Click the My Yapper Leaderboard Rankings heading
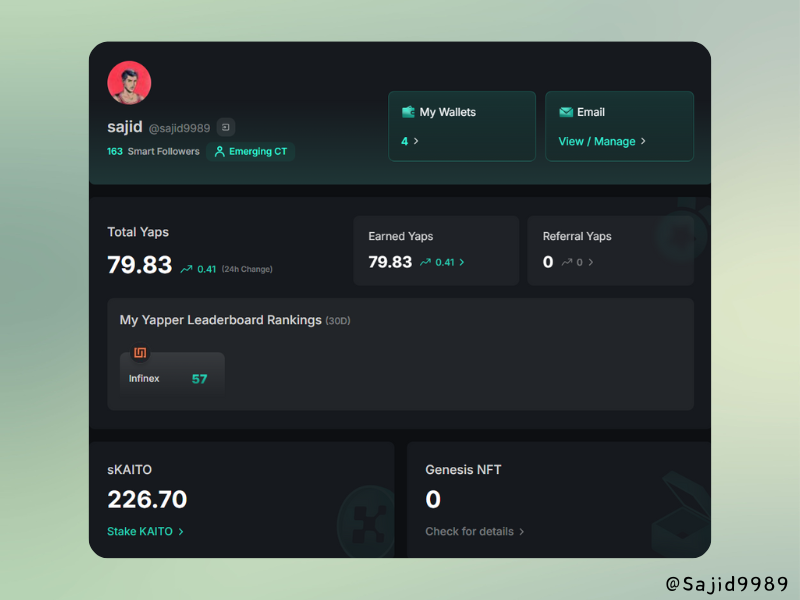Viewport: 800px width, 600px height. (220, 320)
